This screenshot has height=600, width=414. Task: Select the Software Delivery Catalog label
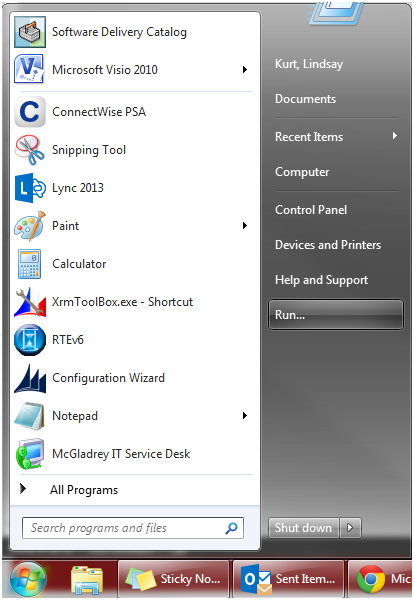click(x=119, y=32)
